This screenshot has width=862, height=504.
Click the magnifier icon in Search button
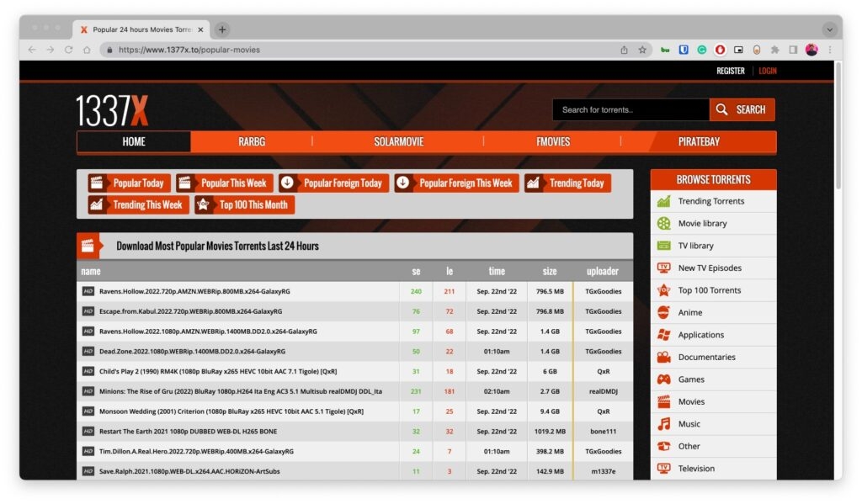pyautogui.click(x=721, y=109)
